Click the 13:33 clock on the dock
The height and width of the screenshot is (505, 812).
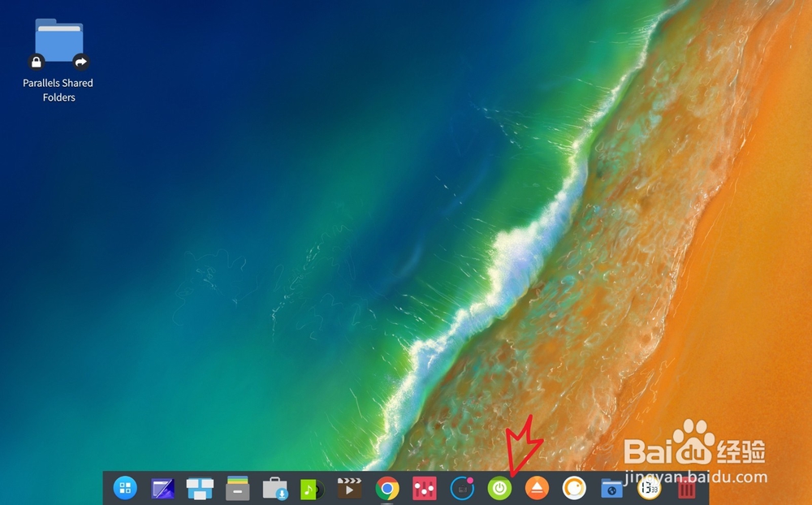tap(648, 488)
